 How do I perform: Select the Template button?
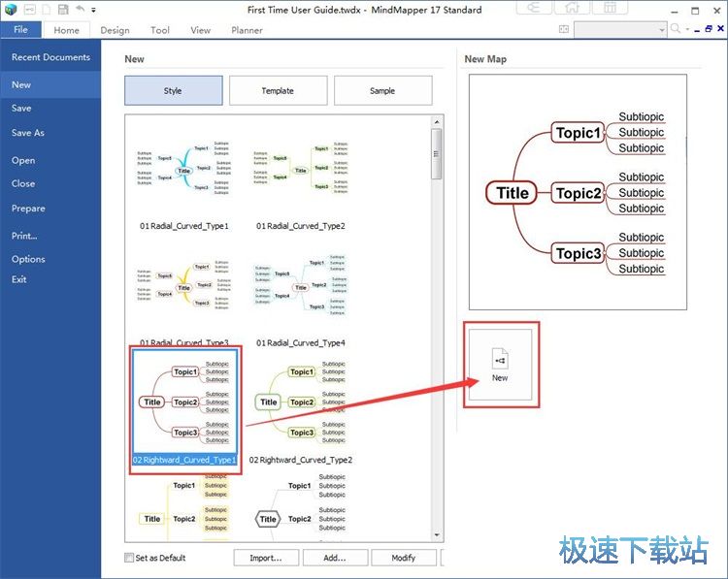[278, 90]
